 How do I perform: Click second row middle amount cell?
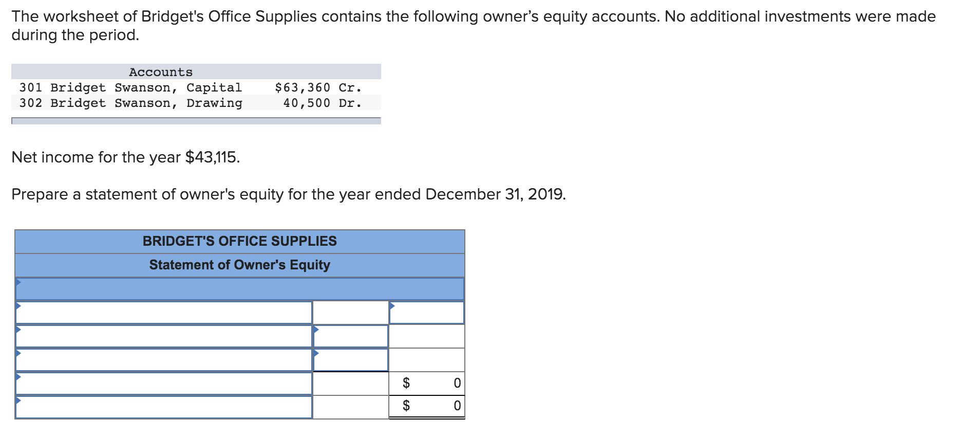tap(350, 336)
